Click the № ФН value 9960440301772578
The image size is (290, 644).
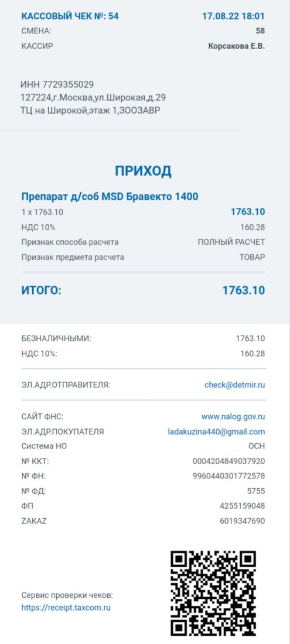pos(229,476)
